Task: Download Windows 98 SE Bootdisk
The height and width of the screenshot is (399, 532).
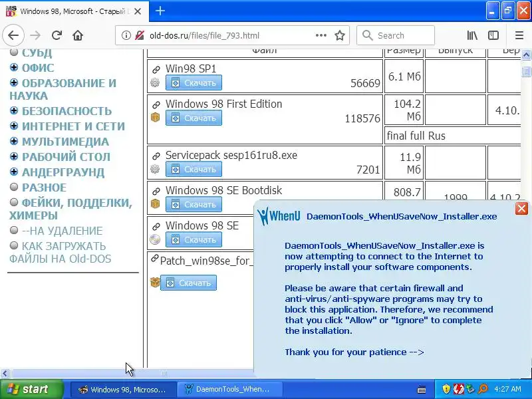Action: pyautogui.click(x=194, y=204)
